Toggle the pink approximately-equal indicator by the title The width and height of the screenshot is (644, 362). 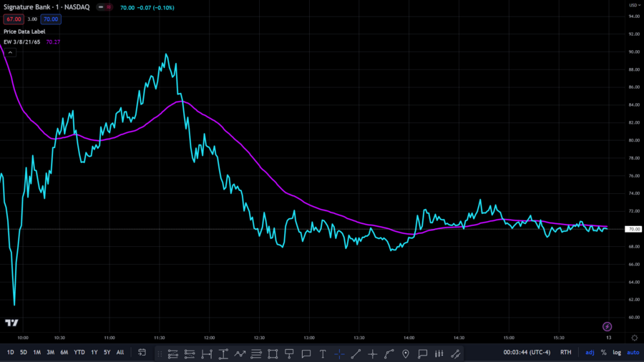pos(109,7)
